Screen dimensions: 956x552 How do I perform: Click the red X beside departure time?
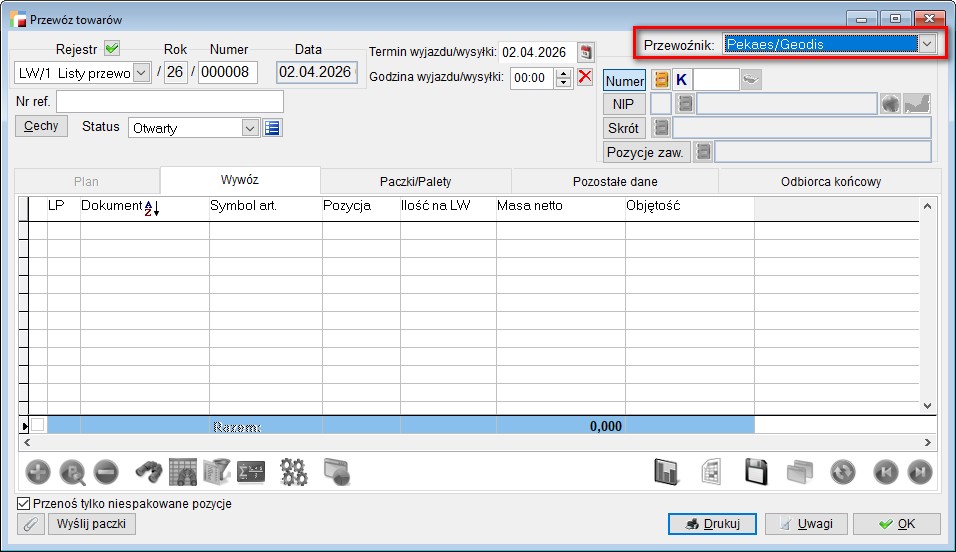[x=585, y=77]
